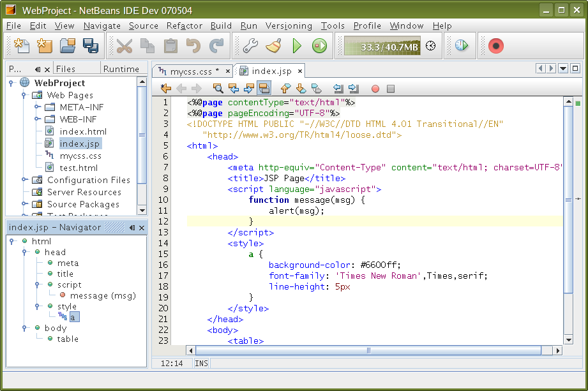Switch to the Runtime tab

click(x=121, y=69)
